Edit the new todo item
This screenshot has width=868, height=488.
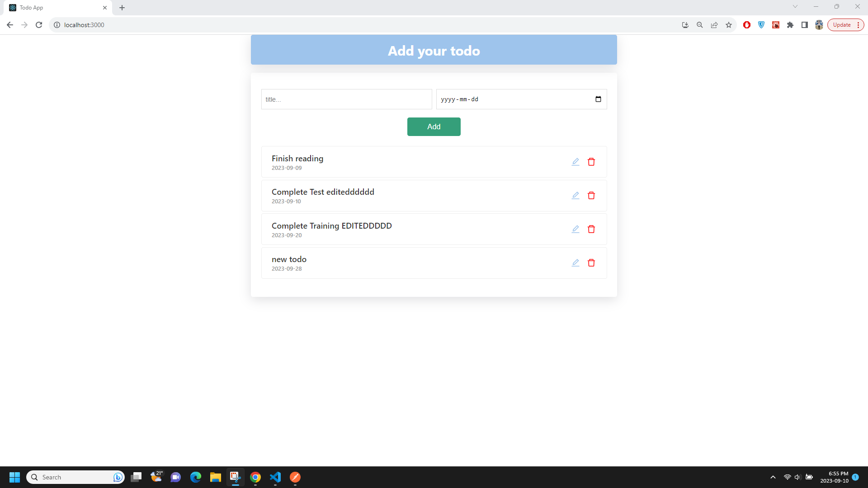point(575,263)
